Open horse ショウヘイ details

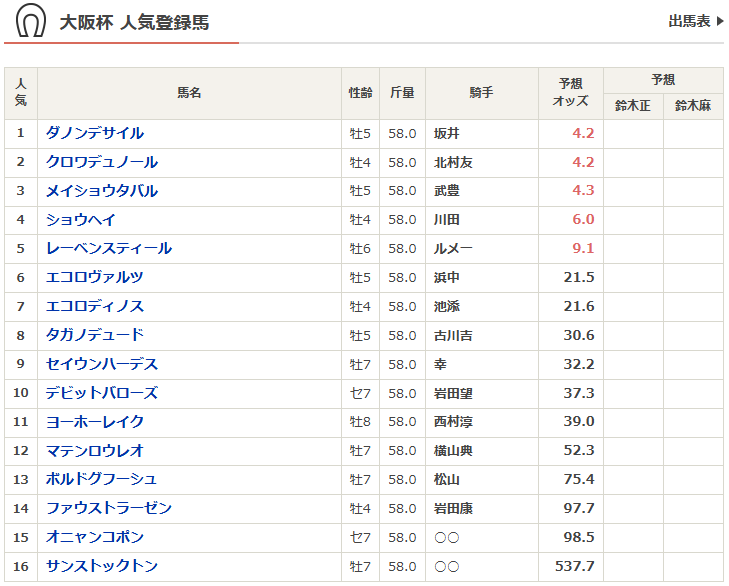82,220
